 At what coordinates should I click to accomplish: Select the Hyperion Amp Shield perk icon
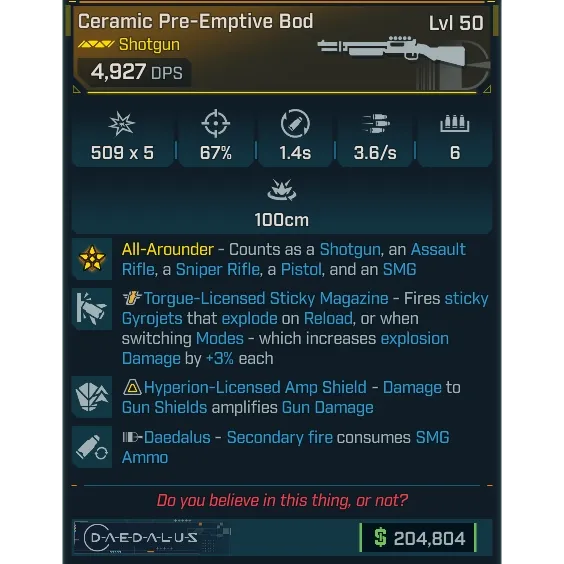92,397
